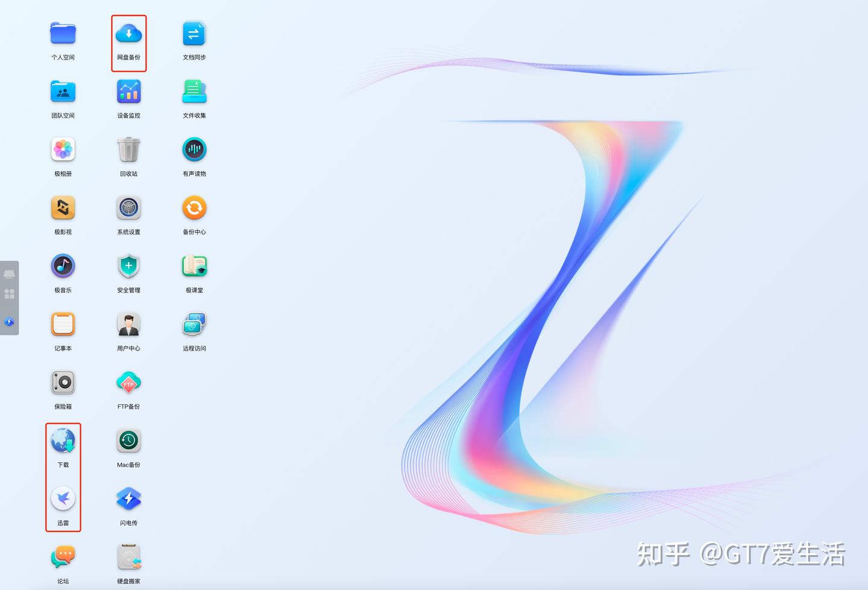
Task: Open the 回收站 recycle bin
Action: [128, 149]
